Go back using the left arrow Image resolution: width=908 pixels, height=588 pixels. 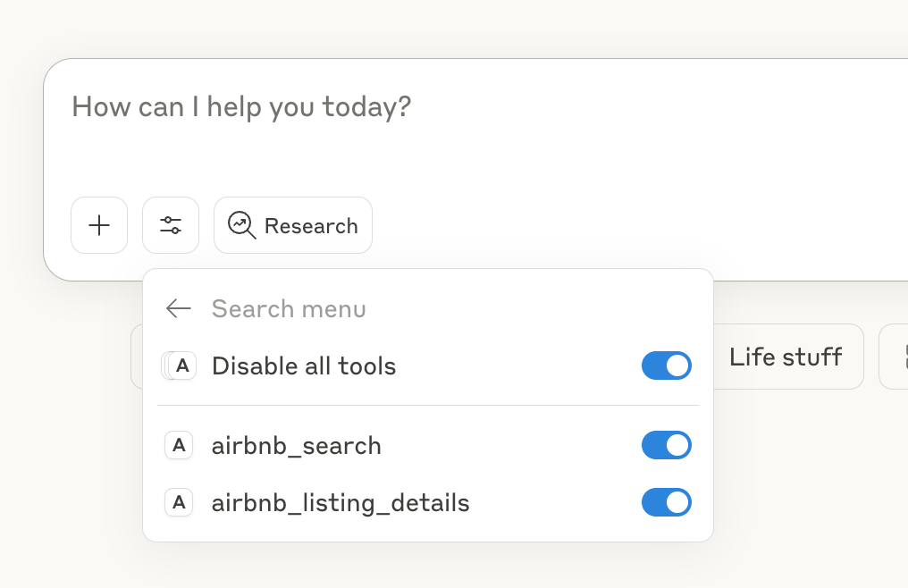tap(179, 309)
